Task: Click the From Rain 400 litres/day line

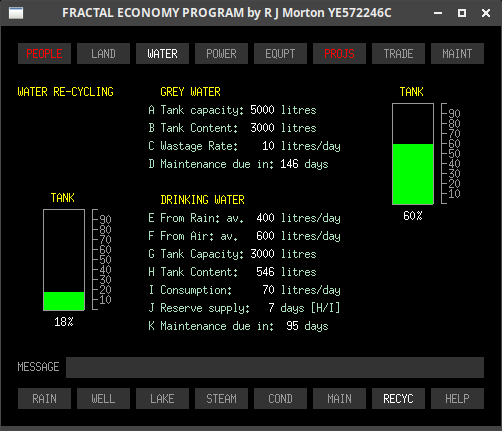Action: 244,218
